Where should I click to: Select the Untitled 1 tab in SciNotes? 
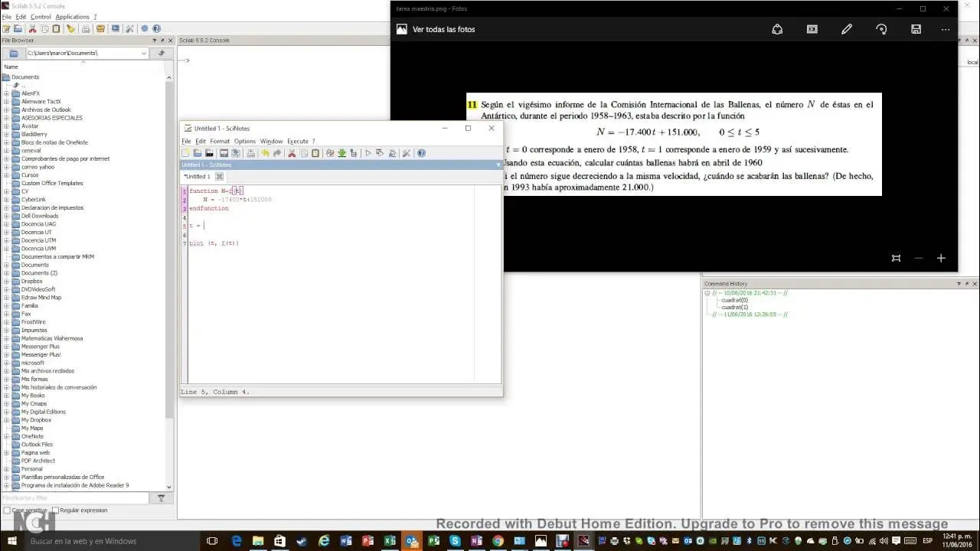198,176
